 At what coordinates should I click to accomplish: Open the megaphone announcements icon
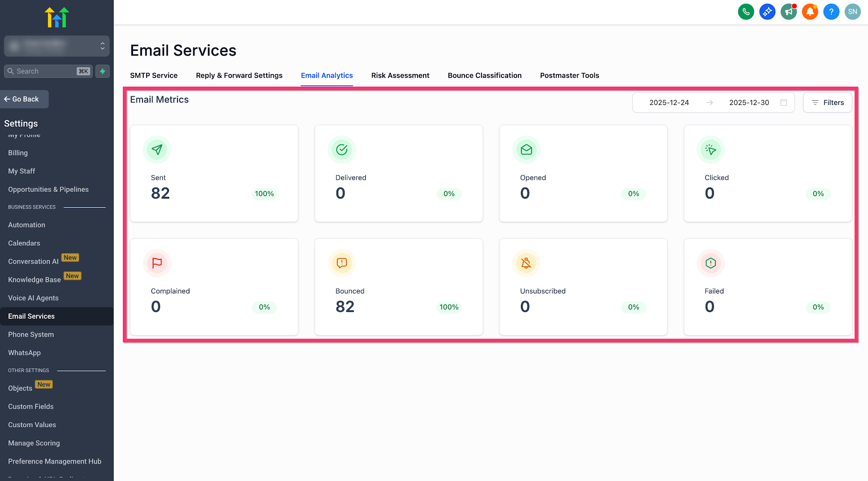pos(789,12)
